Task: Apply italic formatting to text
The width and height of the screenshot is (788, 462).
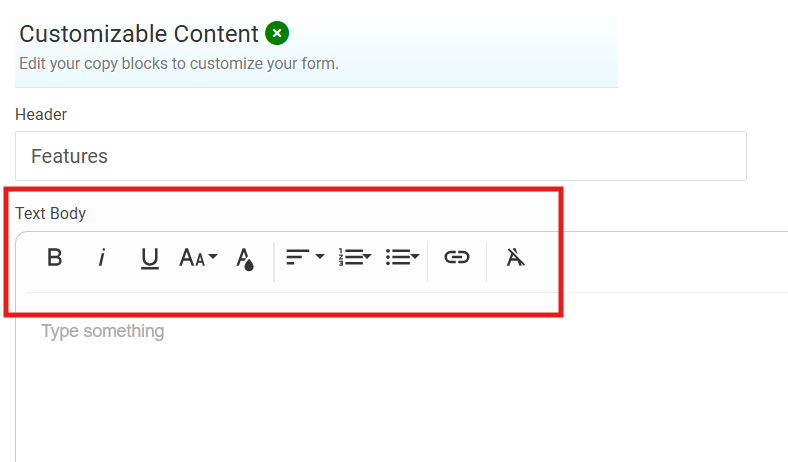Action: point(101,258)
